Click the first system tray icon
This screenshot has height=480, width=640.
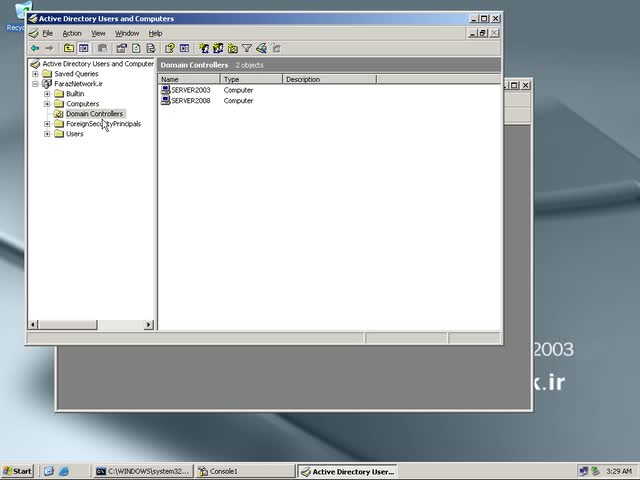pos(584,471)
